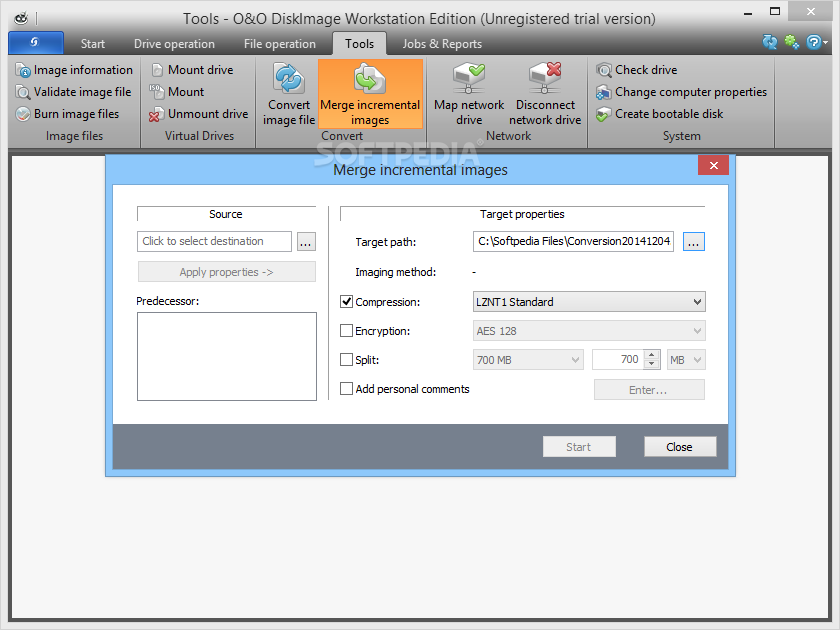This screenshot has width=840, height=630.
Task: Select Create bootable disk
Action: coord(659,114)
